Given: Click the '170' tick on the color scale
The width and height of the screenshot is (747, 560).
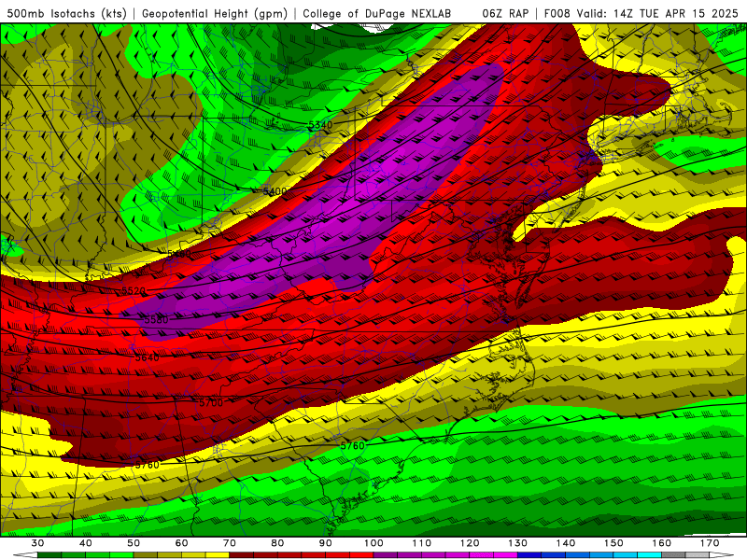Looking at the screenshot, I should 710,543.
